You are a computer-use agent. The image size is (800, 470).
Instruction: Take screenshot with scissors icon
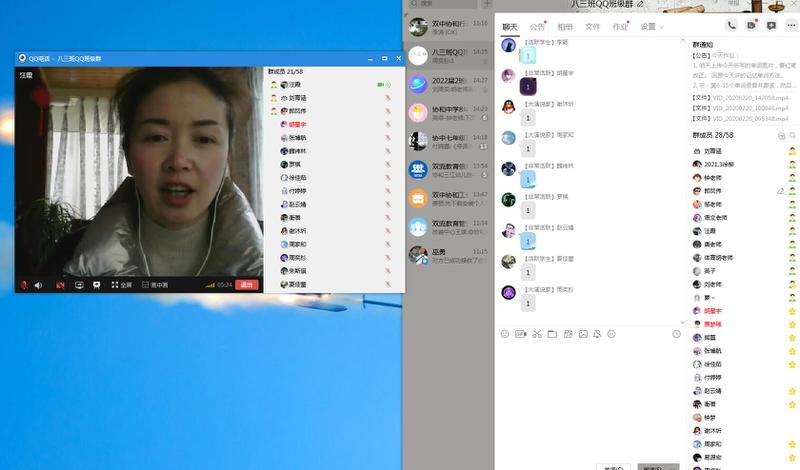point(537,334)
